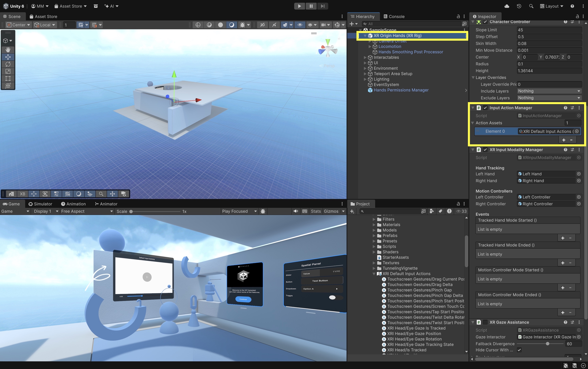Select the Hand view tool
The height and width of the screenshot is (369, 588).
tap(8, 50)
